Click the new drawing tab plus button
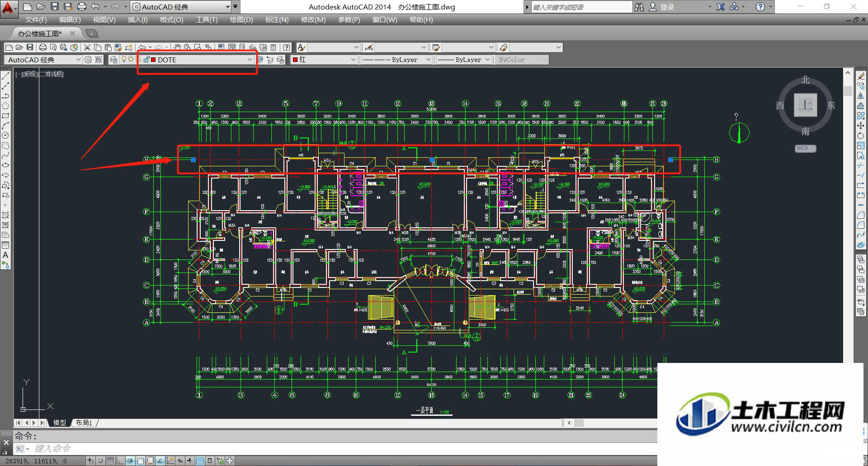Viewport: 868px width, 466px height. click(x=91, y=33)
